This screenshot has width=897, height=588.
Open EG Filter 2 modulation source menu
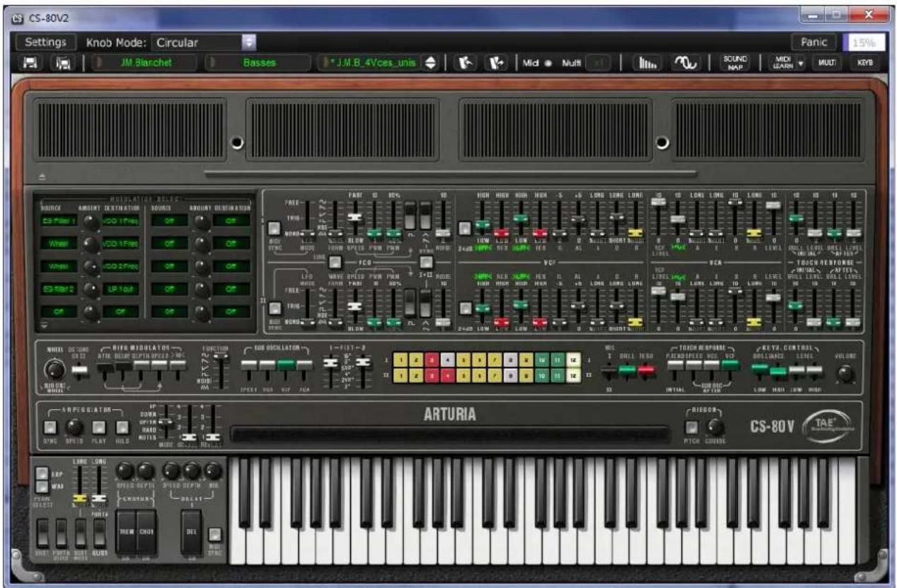[58, 289]
